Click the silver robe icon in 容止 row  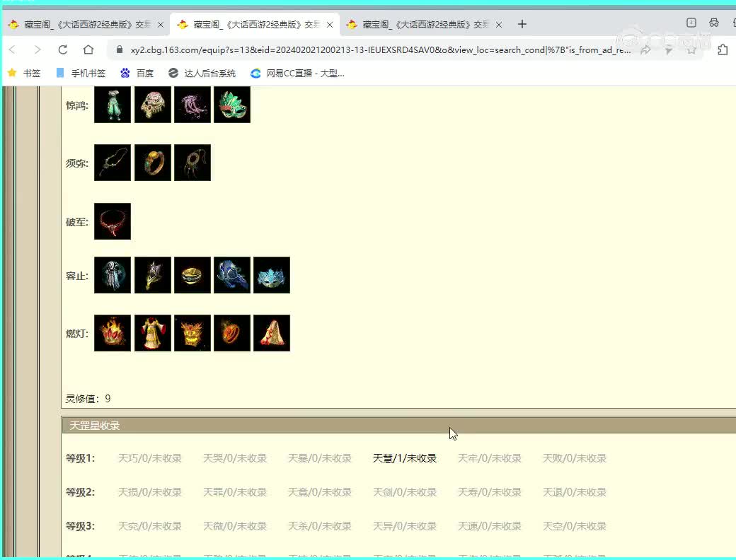(x=113, y=275)
